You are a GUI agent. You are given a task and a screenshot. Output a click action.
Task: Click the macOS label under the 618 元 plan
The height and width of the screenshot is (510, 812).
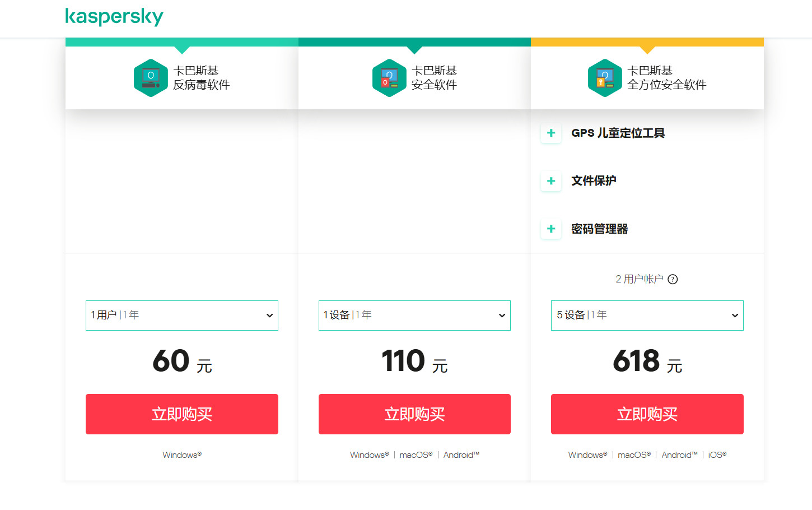tap(634, 455)
